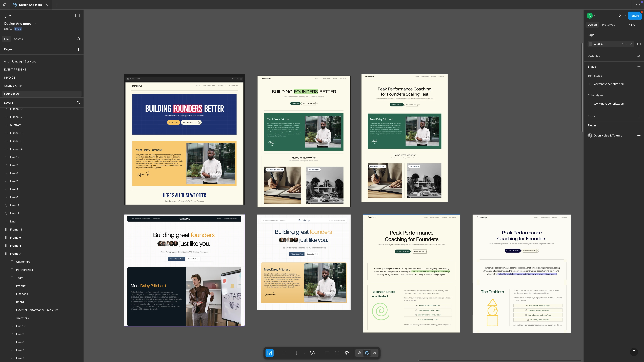Remove Open Noise & Texture plugin
Screen dimensions: 644x362
point(639,135)
